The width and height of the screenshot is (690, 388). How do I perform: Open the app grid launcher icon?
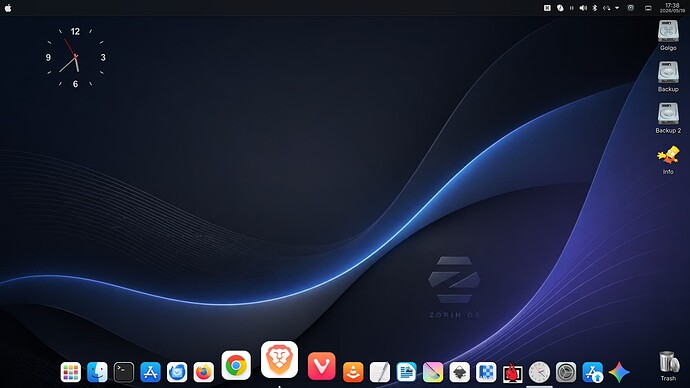70,372
